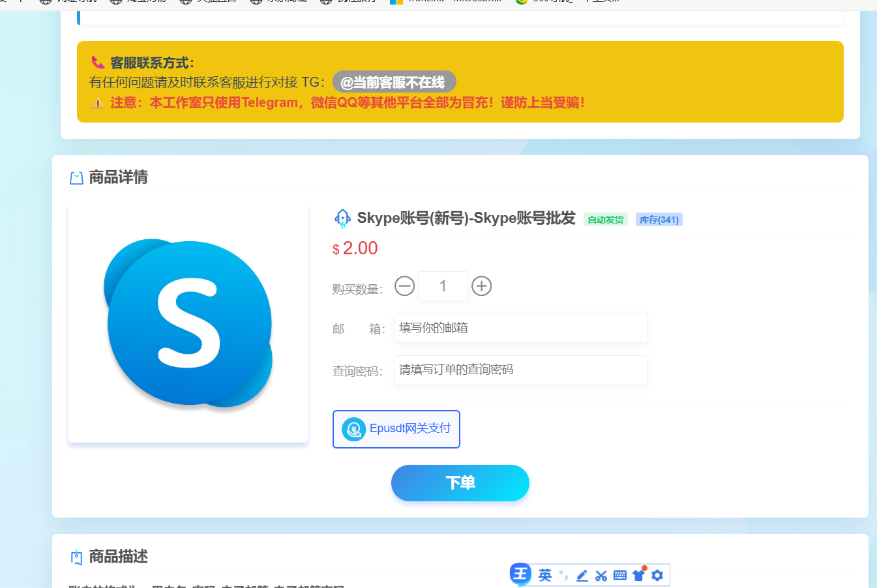877x588 pixels.
Task: Click the 客服联系方式 heading text
Action: coord(152,63)
